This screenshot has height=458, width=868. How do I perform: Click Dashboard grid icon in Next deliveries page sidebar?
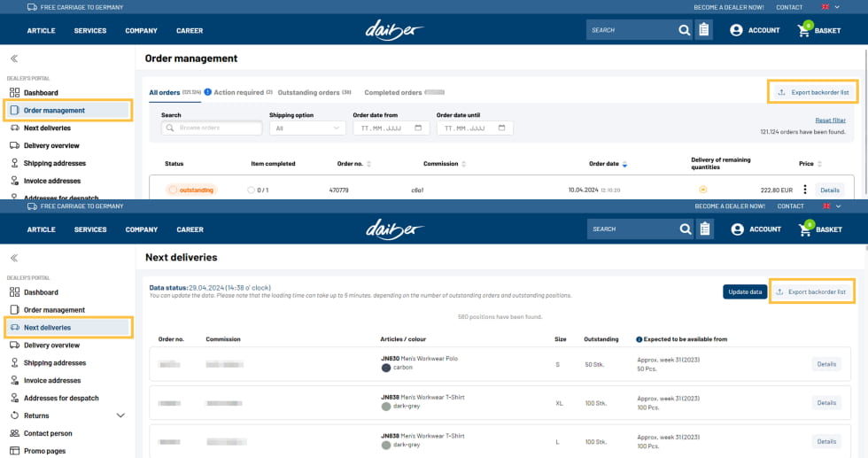[x=14, y=291]
